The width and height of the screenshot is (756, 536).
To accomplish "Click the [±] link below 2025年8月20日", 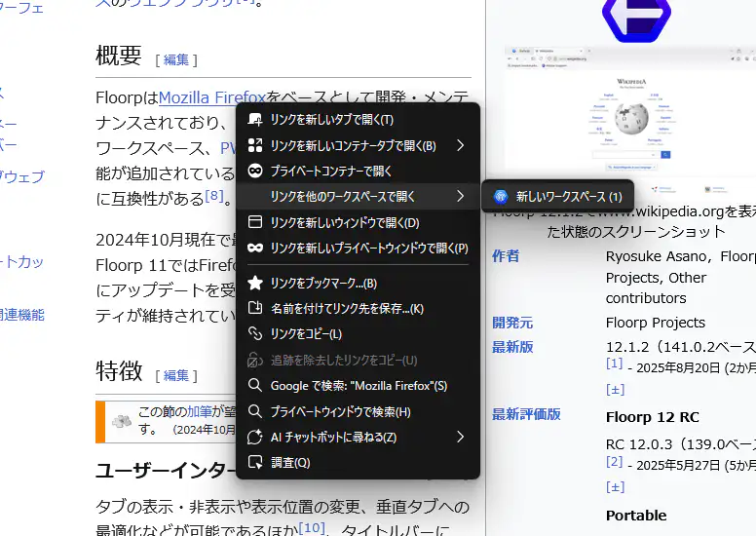I will 615,389.
